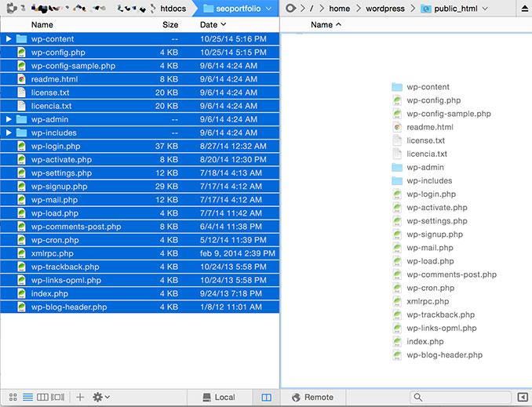Switch to cover flow view

pos(57,397)
